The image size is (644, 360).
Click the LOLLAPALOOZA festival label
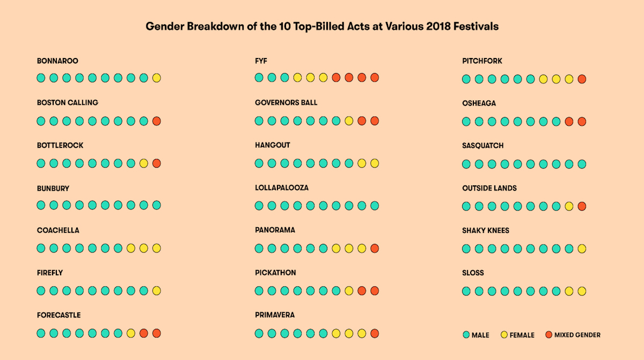pos(282,188)
